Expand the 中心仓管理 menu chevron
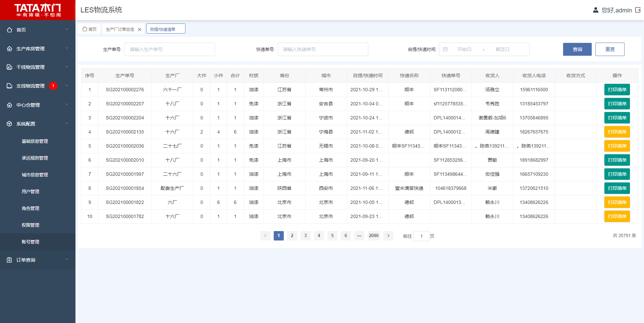The image size is (644, 323). (67, 105)
